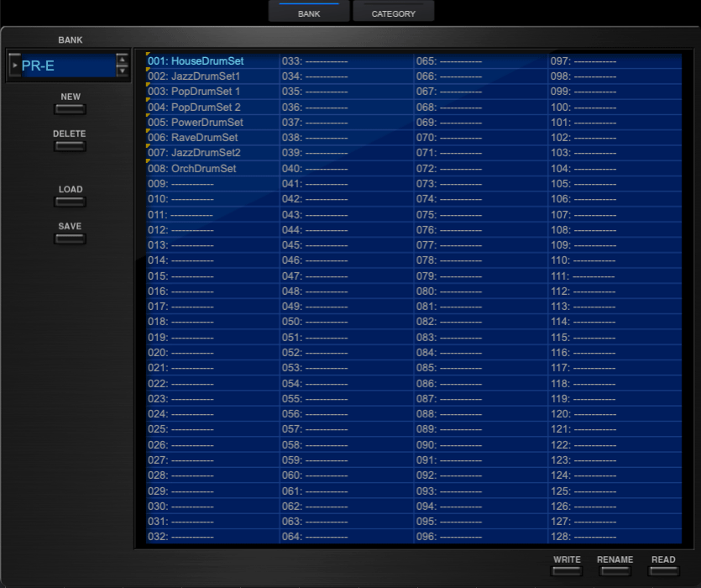Click the RENAME button
Image resolution: width=701 pixels, height=588 pixels.
pos(615,571)
